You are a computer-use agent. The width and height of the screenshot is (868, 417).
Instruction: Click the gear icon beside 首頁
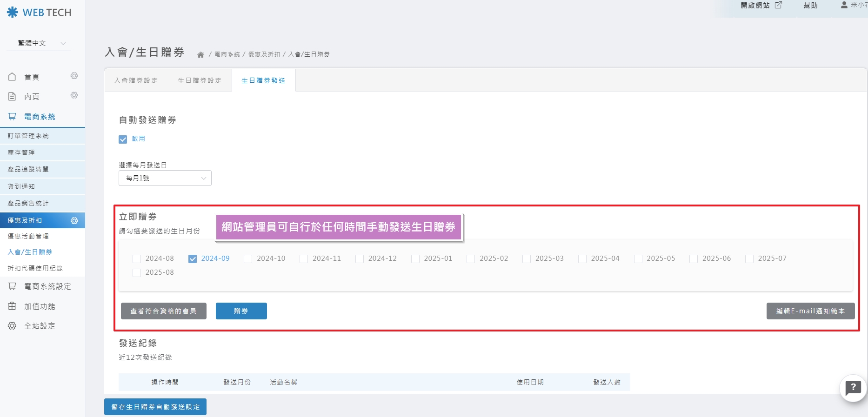coord(74,76)
